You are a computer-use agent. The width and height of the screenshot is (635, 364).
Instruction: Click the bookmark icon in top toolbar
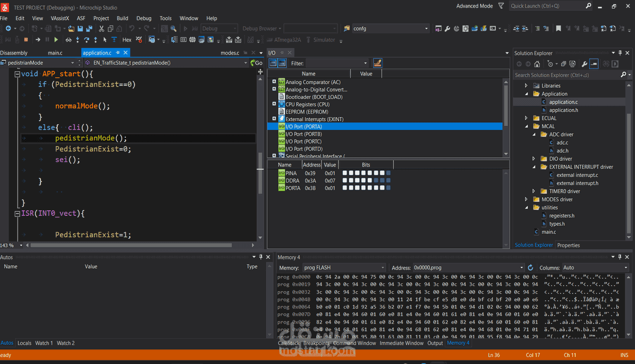coord(559,29)
